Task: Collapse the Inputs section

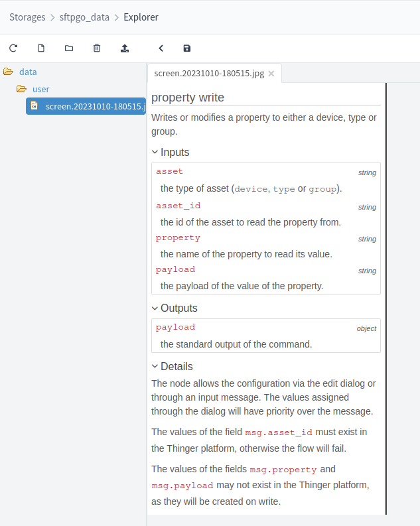Action: (x=155, y=152)
